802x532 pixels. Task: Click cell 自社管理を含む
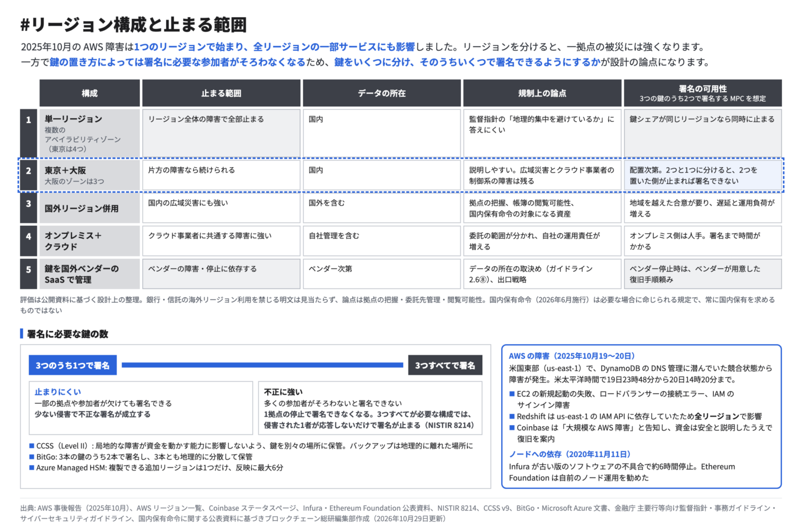pyautogui.click(x=381, y=241)
